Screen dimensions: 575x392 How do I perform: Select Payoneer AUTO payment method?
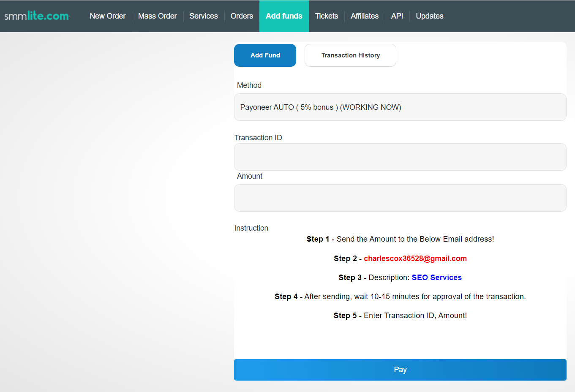click(400, 107)
